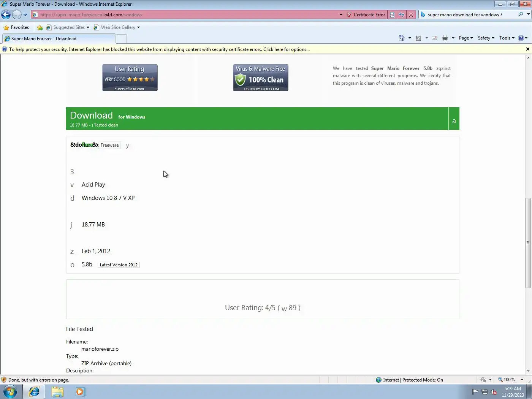
Task: Open search provider dropdown arrow
Action: tap(528, 14)
